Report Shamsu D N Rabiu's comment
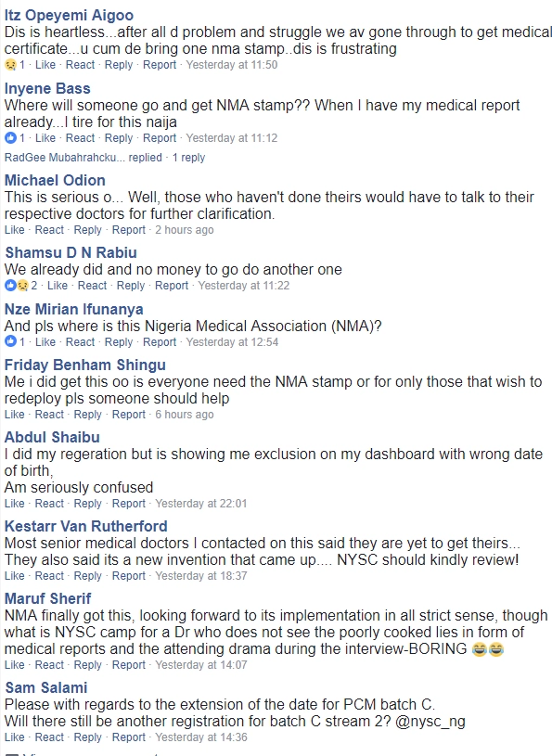Screen dimensions: 552x756 pos(172,286)
